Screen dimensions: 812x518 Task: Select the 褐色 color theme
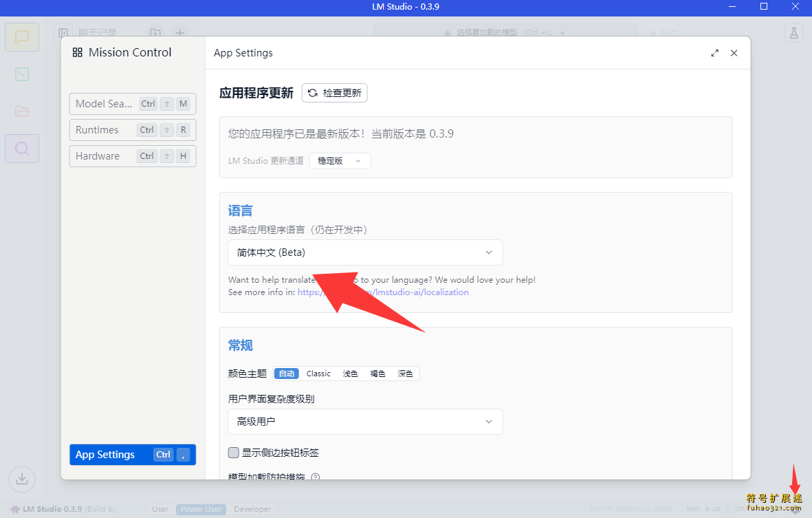(377, 374)
